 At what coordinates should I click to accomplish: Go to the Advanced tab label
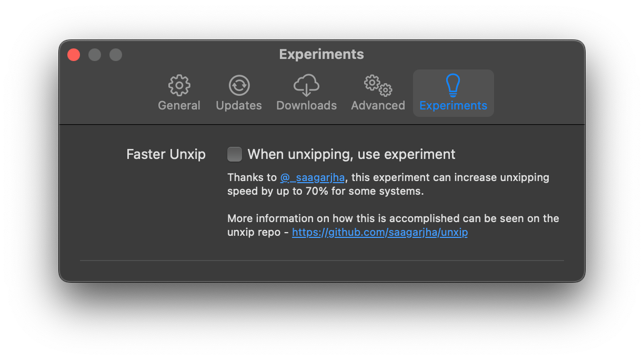click(x=378, y=105)
